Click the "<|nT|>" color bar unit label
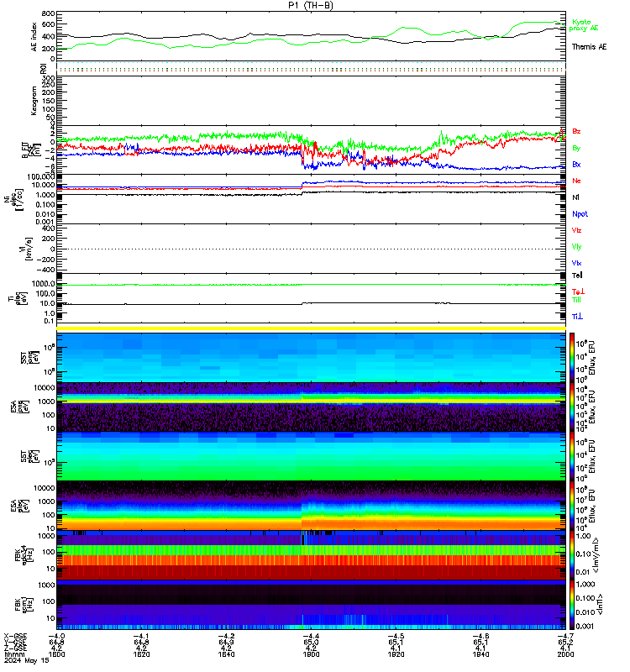630x672 pixels. pyautogui.click(x=600, y=605)
